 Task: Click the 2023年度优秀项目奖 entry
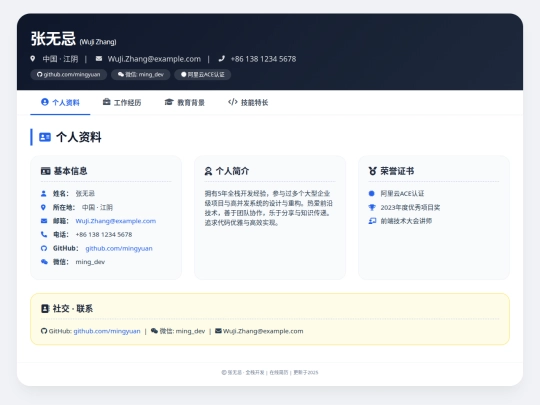(x=410, y=207)
